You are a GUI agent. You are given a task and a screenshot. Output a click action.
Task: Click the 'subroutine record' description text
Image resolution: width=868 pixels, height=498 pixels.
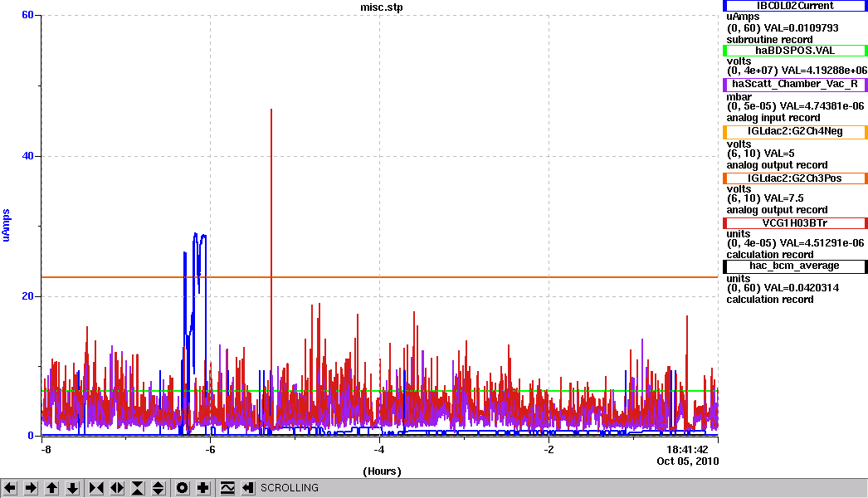[x=769, y=39]
